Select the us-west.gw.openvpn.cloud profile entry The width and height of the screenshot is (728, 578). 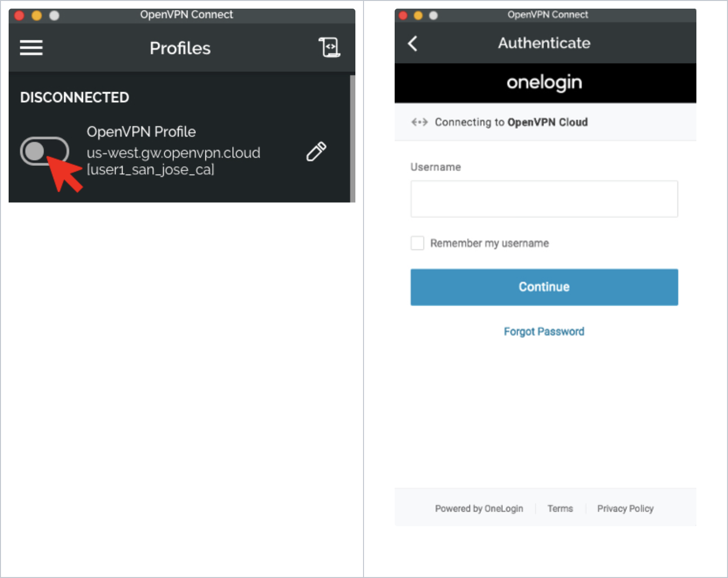pos(173,152)
